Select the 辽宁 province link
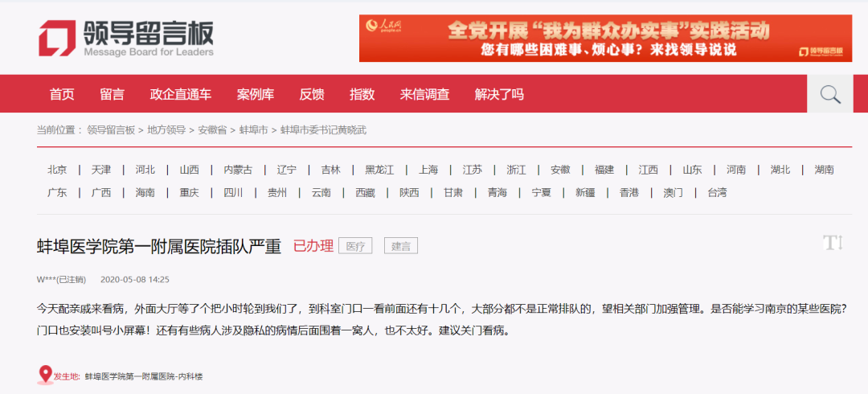Screen dimensions: 868x394 tap(287, 170)
